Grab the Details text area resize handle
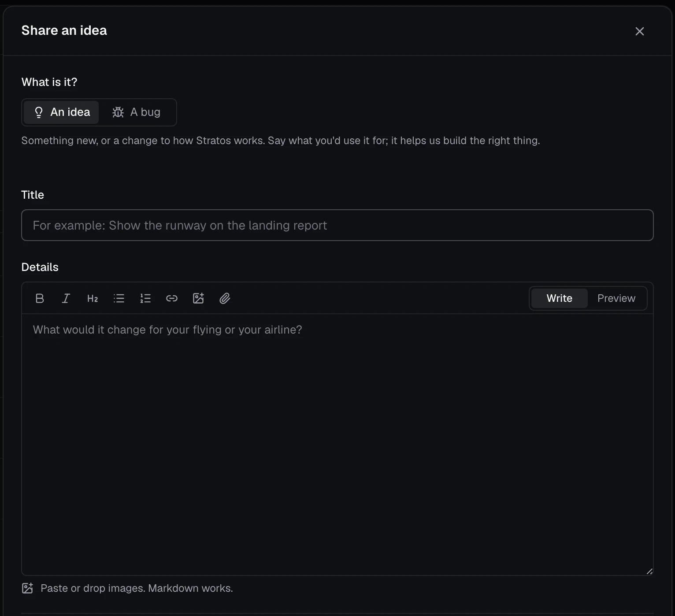 click(649, 571)
